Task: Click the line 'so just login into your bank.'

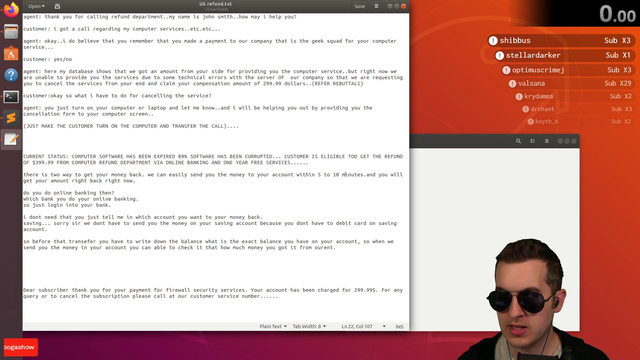Action: (67, 205)
